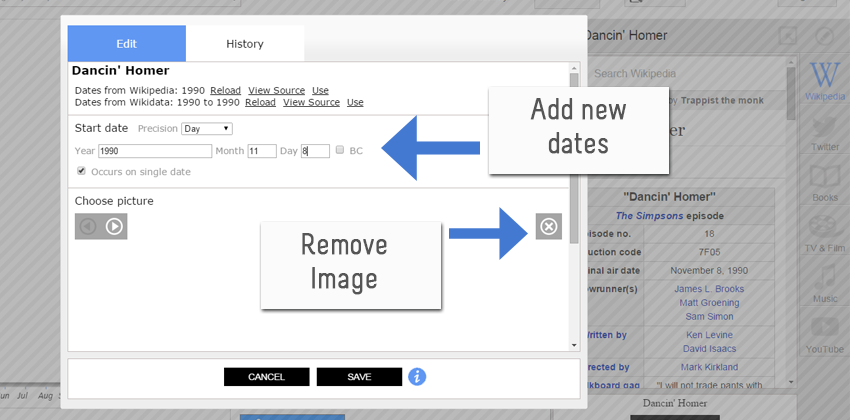
Task: Open the Precision dropdown set to Day
Action: pyautogui.click(x=207, y=128)
